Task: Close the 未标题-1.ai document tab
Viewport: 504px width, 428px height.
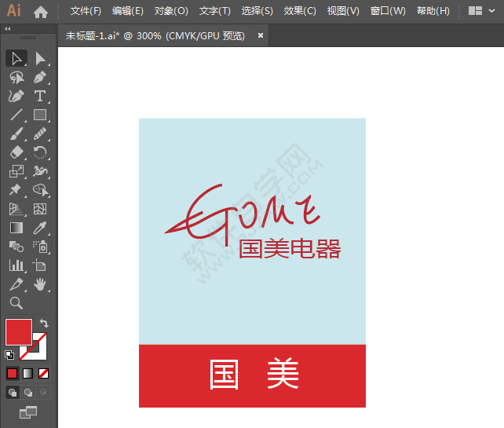Action: point(261,35)
